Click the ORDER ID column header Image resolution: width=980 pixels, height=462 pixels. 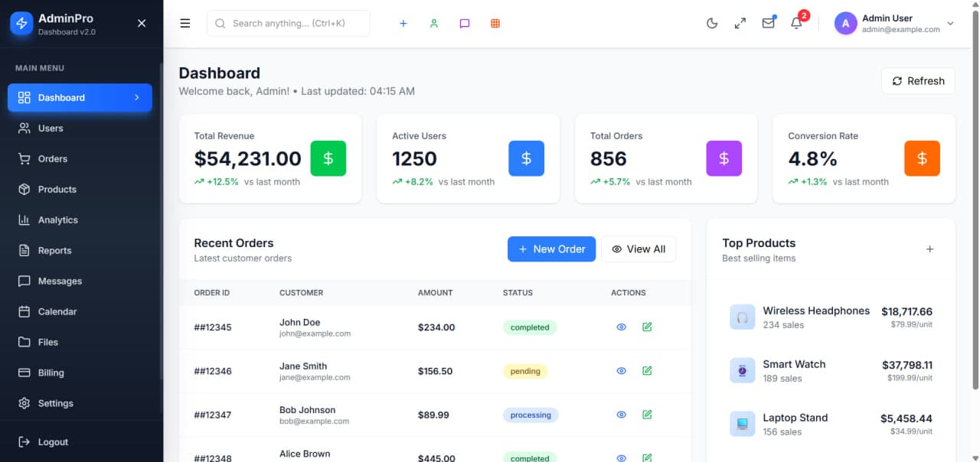(x=212, y=293)
